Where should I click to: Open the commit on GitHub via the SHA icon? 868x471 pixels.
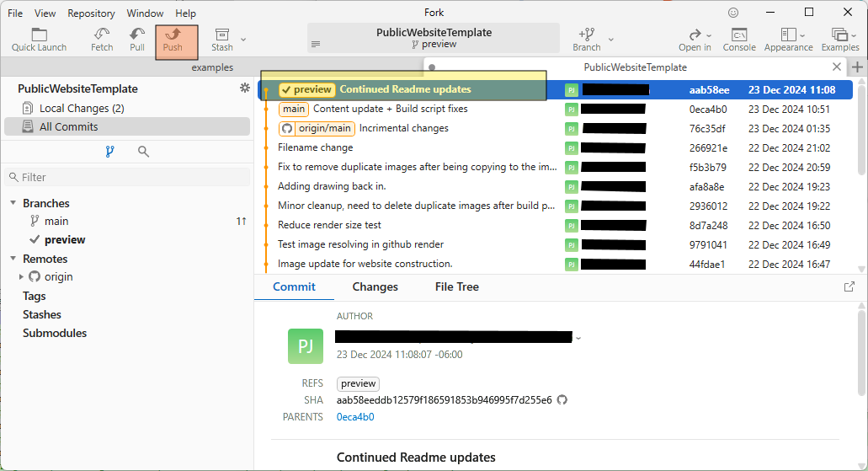click(562, 399)
